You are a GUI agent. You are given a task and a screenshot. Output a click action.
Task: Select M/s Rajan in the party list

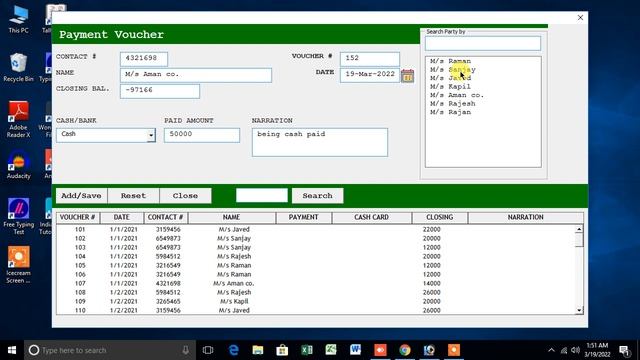tap(450, 112)
